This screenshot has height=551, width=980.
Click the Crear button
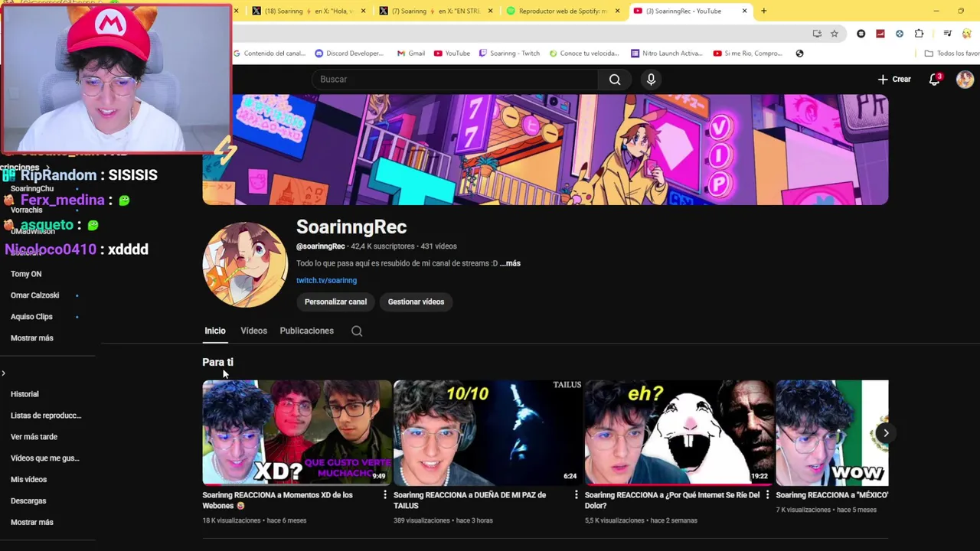[894, 79]
